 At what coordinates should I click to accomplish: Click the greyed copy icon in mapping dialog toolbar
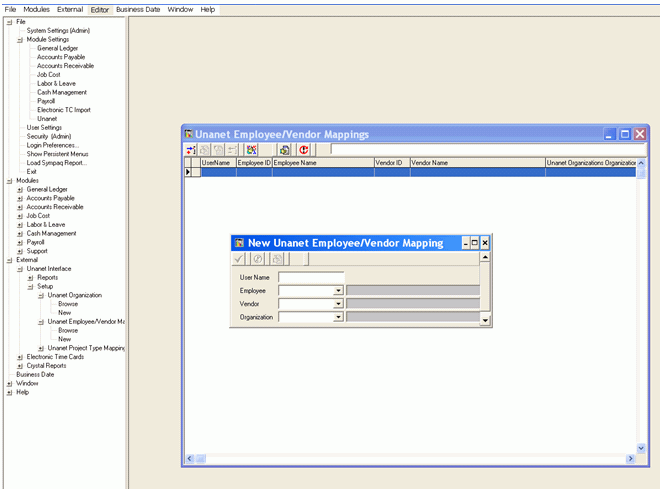click(x=277, y=259)
